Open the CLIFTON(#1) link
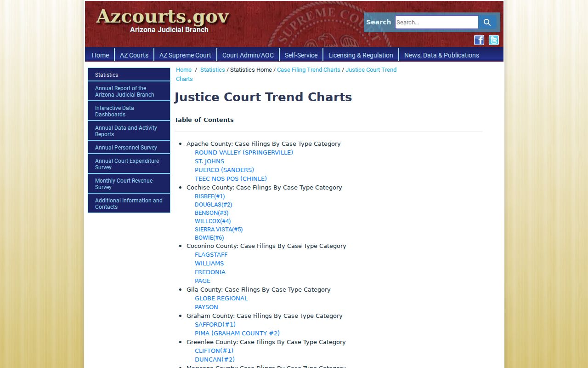588x368 pixels. click(214, 351)
